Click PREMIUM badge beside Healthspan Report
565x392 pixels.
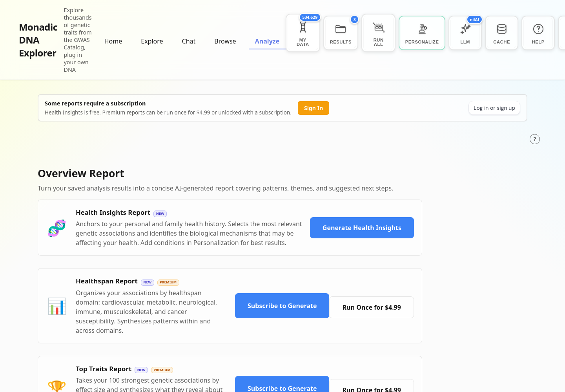point(168,282)
